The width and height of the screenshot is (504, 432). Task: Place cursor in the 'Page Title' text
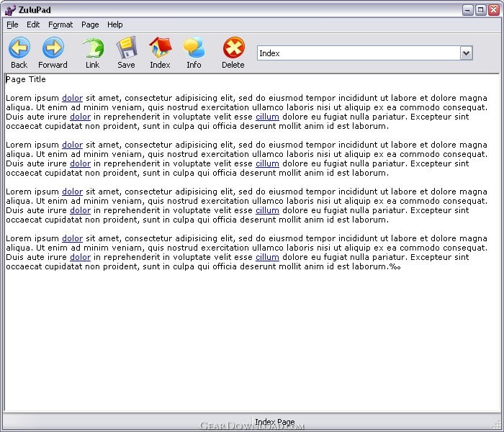point(26,79)
